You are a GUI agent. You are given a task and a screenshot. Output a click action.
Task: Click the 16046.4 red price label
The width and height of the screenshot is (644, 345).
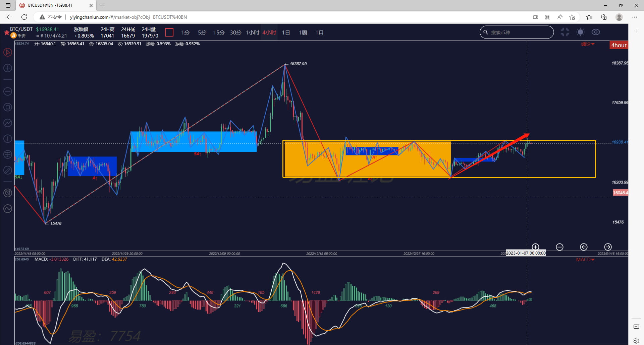(621, 193)
